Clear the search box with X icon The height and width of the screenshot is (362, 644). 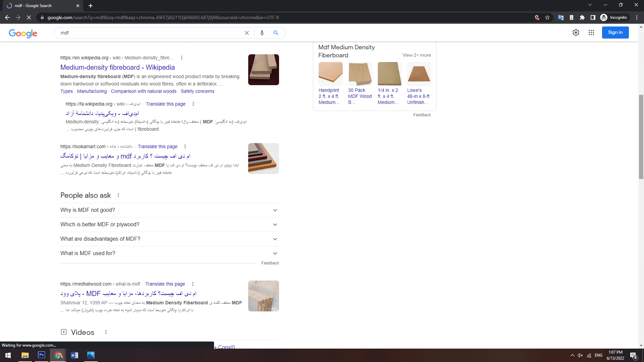coord(247,33)
